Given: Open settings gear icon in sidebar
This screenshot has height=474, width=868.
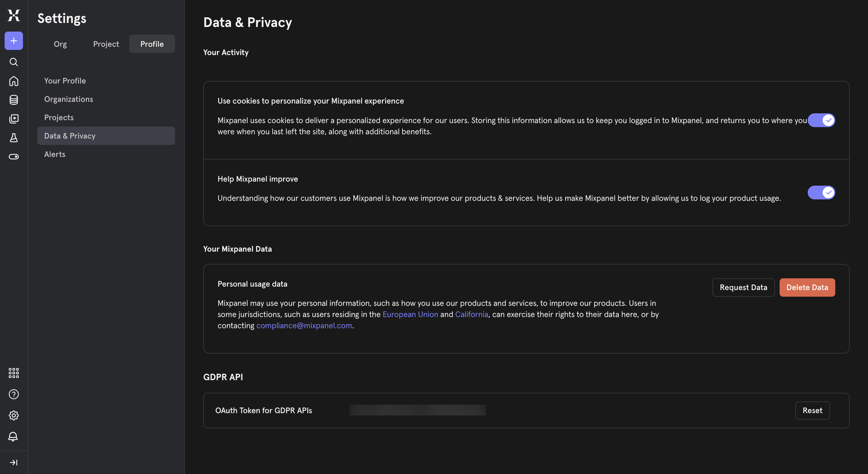Looking at the screenshot, I should (x=14, y=415).
